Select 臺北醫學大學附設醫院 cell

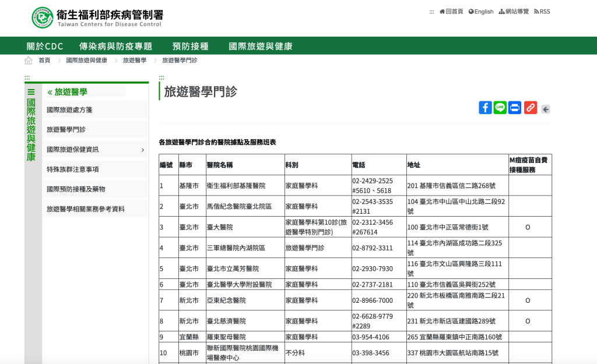[x=245, y=285]
